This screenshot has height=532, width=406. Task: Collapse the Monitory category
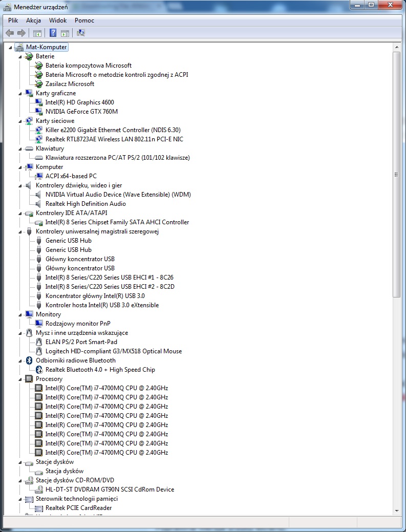20,315
